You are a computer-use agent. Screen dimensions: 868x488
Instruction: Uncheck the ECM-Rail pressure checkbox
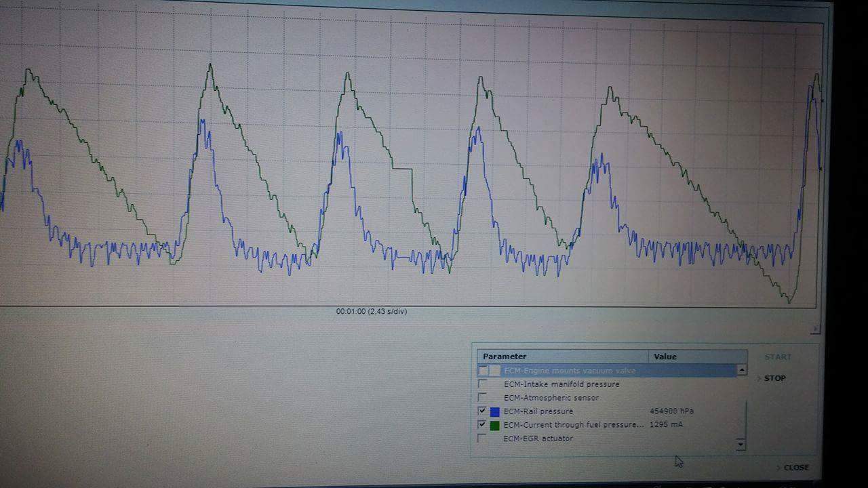click(482, 411)
